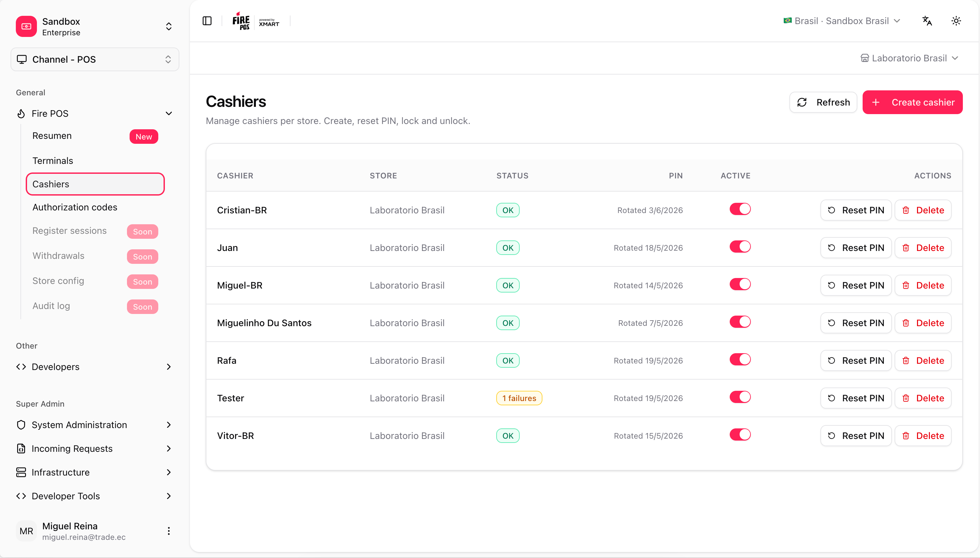980x558 pixels.
Task: Toggle the sidebar panel icon
Action: click(x=207, y=21)
